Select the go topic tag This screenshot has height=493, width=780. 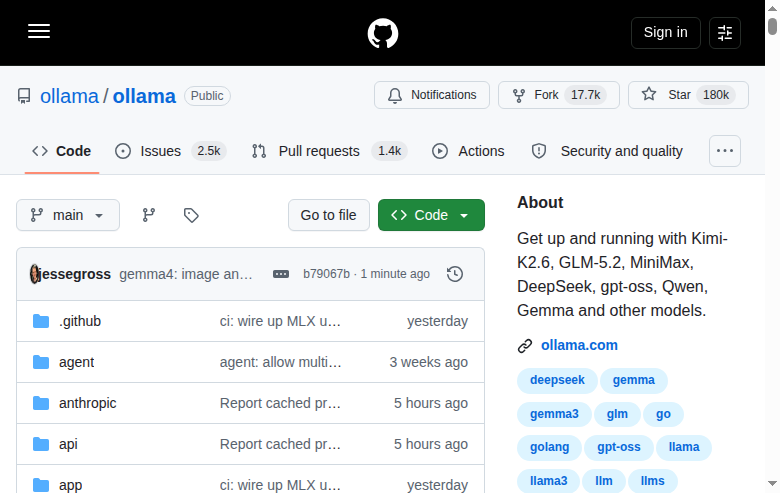(663, 414)
